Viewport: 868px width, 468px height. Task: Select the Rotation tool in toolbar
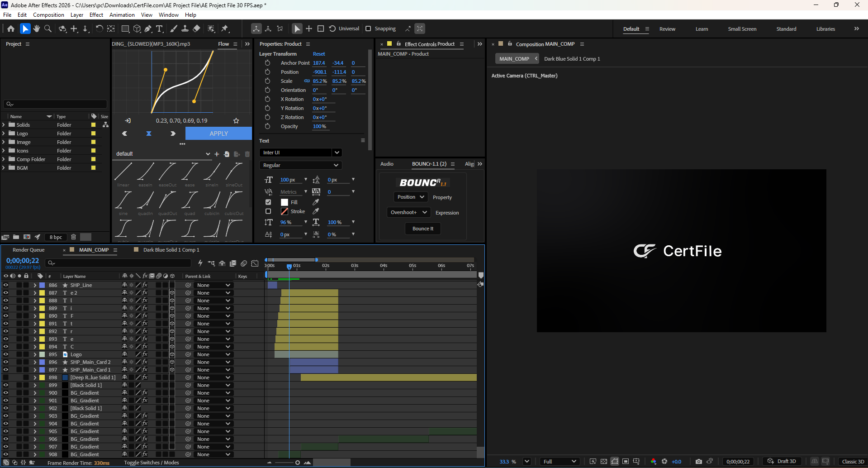[99, 29]
